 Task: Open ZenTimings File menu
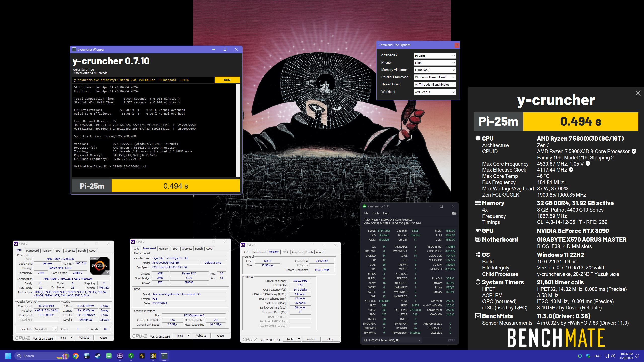pos(366,213)
